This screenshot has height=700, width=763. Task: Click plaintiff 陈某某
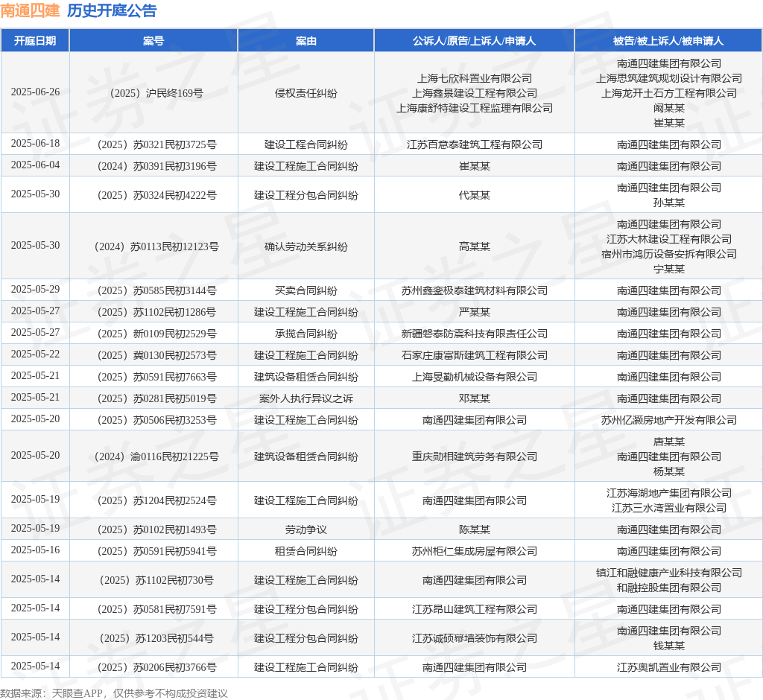(x=475, y=529)
